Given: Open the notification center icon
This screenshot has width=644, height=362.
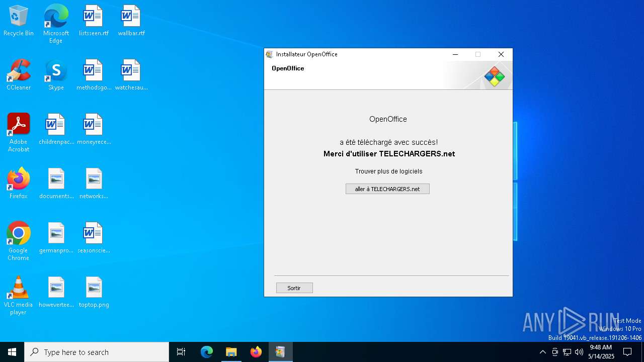Looking at the screenshot, I should point(627,352).
